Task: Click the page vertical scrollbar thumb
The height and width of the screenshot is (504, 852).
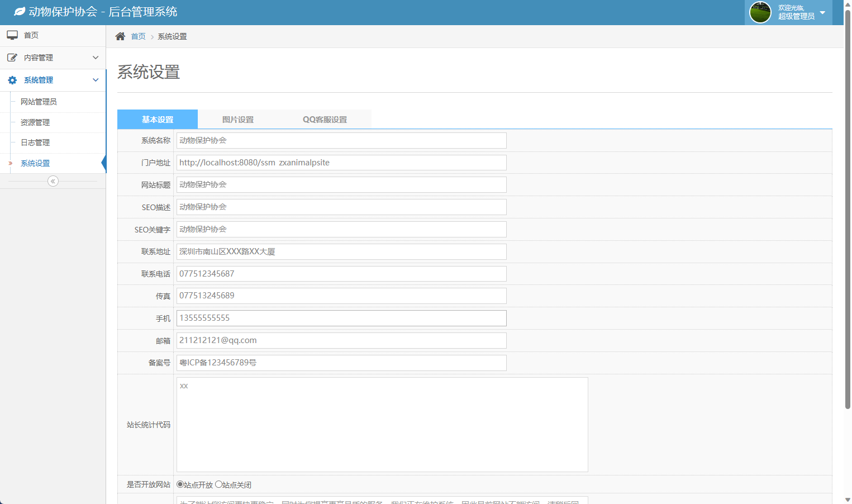Action: point(848,207)
